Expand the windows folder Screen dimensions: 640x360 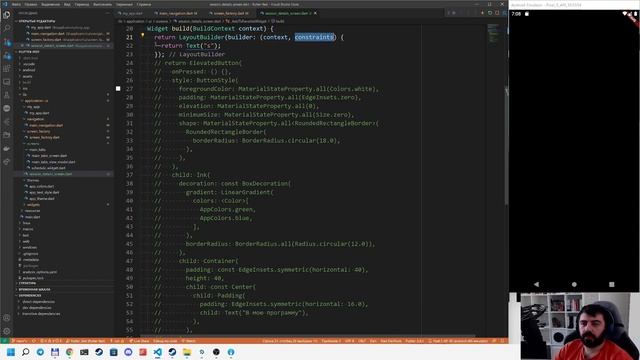(x=29, y=247)
